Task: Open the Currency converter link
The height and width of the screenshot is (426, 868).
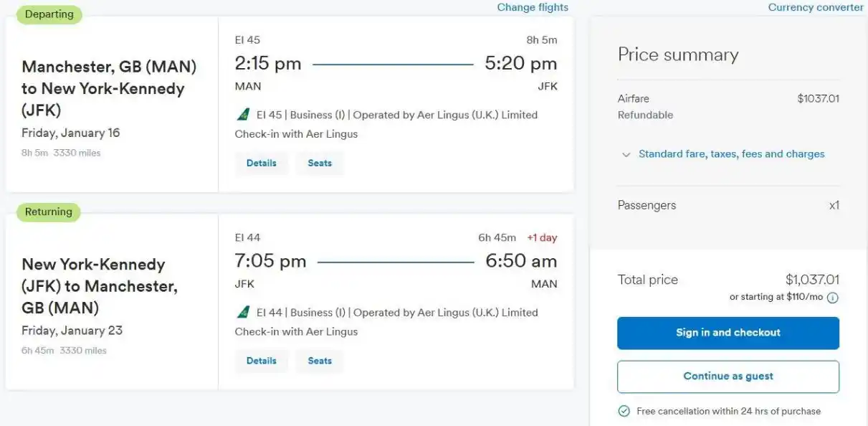Action: (x=816, y=7)
